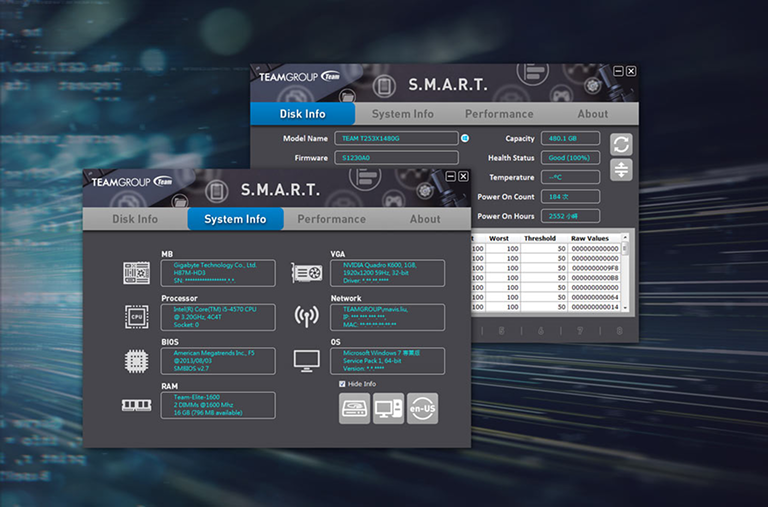Minimize the System Info window
The width and height of the screenshot is (768, 507).
pyautogui.click(x=451, y=176)
